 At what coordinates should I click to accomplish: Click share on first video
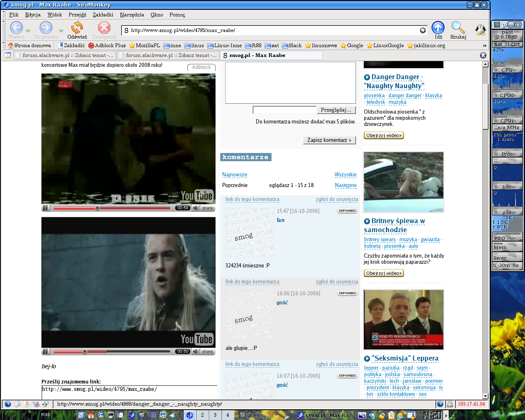point(208,208)
